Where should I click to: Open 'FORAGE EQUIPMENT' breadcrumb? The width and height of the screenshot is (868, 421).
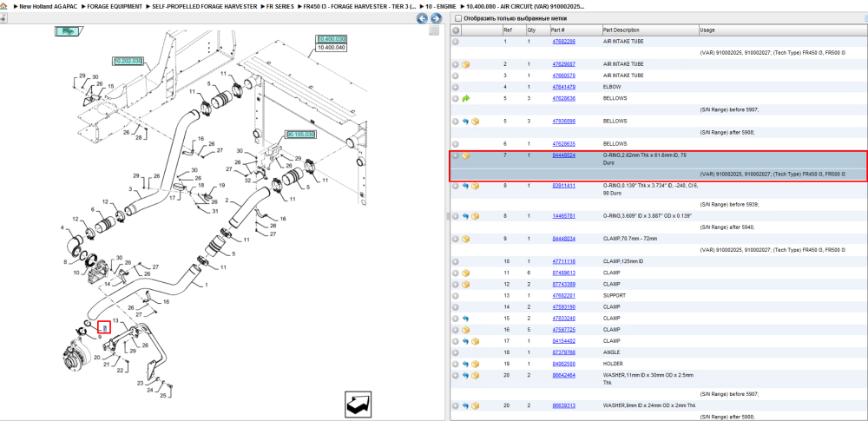[x=115, y=6]
